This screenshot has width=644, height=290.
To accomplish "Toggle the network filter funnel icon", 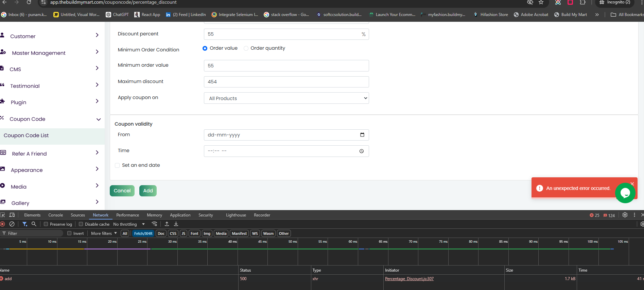I will pos(24,224).
